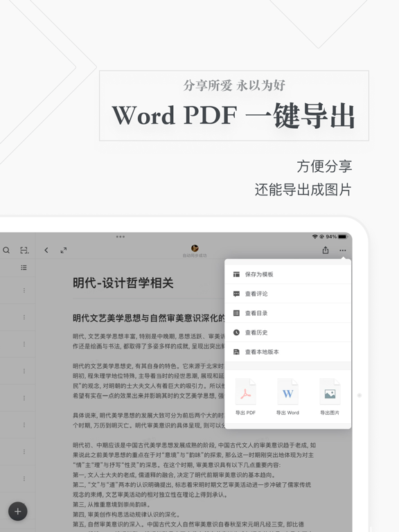399x532 pixels.
Task: Click paragraph starting 第一, 文人士大夫的老成
Action: (174, 475)
